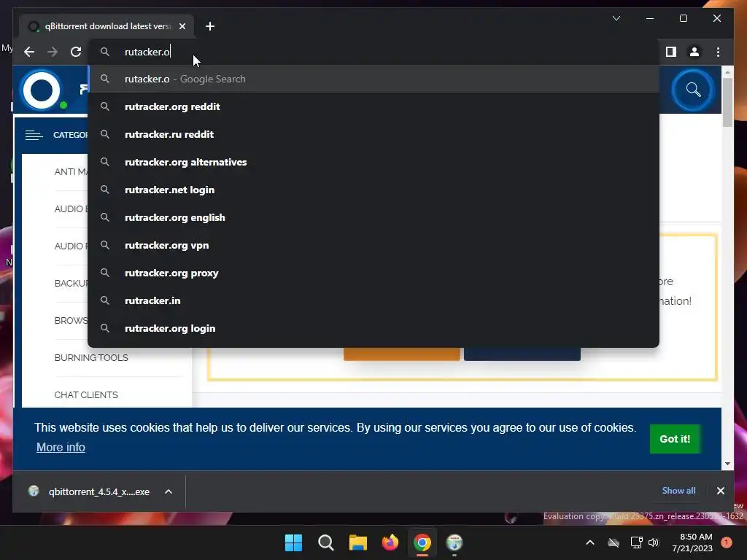Open the tab search chevron

point(616,18)
